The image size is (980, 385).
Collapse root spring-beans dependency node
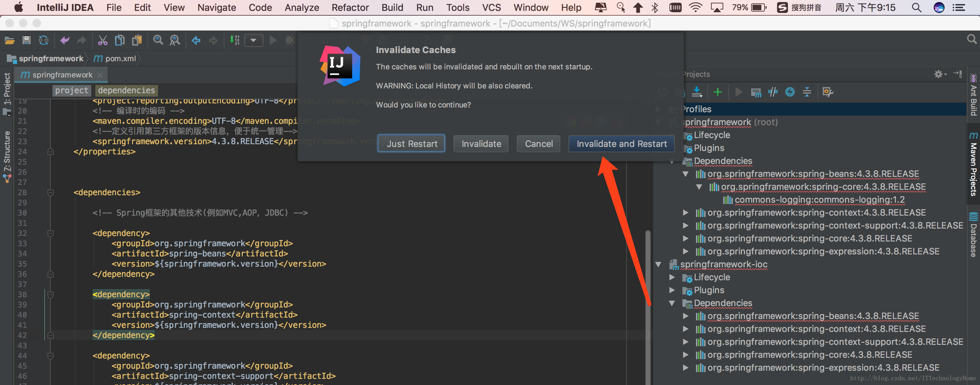pyautogui.click(x=685, y=174)
